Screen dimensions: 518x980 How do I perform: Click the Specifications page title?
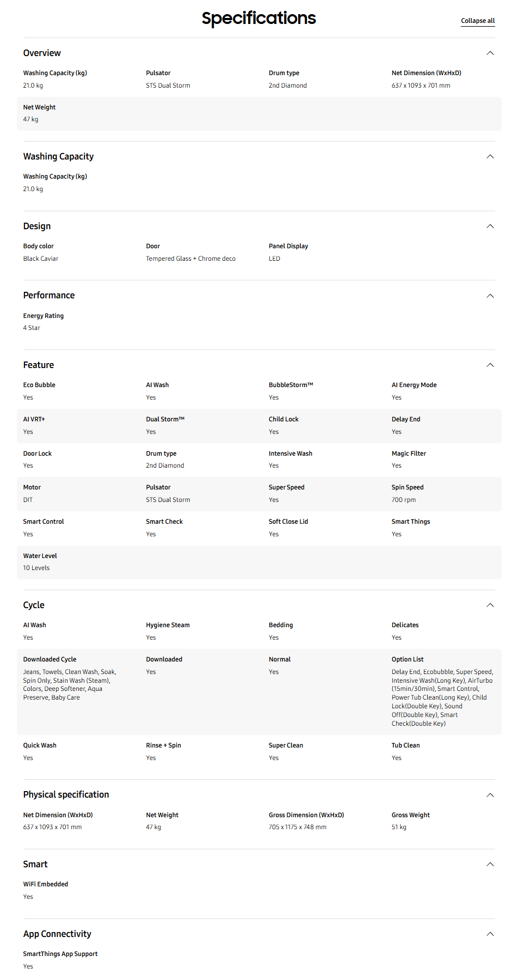(259, 18)
